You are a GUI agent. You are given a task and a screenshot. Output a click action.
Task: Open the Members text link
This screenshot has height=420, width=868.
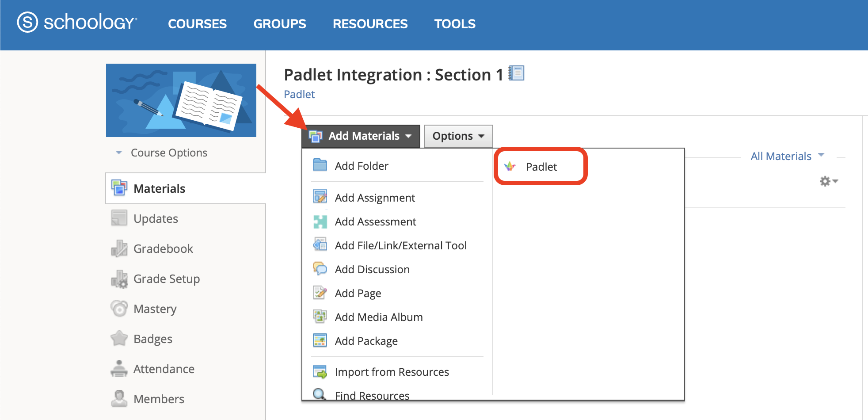pos(159,399)
